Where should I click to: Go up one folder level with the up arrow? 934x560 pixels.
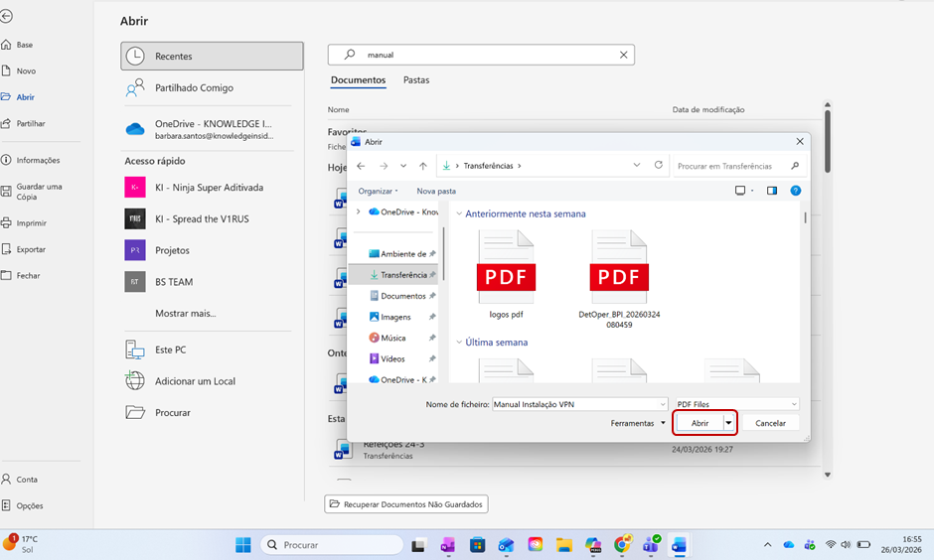[x=423, y=166]
